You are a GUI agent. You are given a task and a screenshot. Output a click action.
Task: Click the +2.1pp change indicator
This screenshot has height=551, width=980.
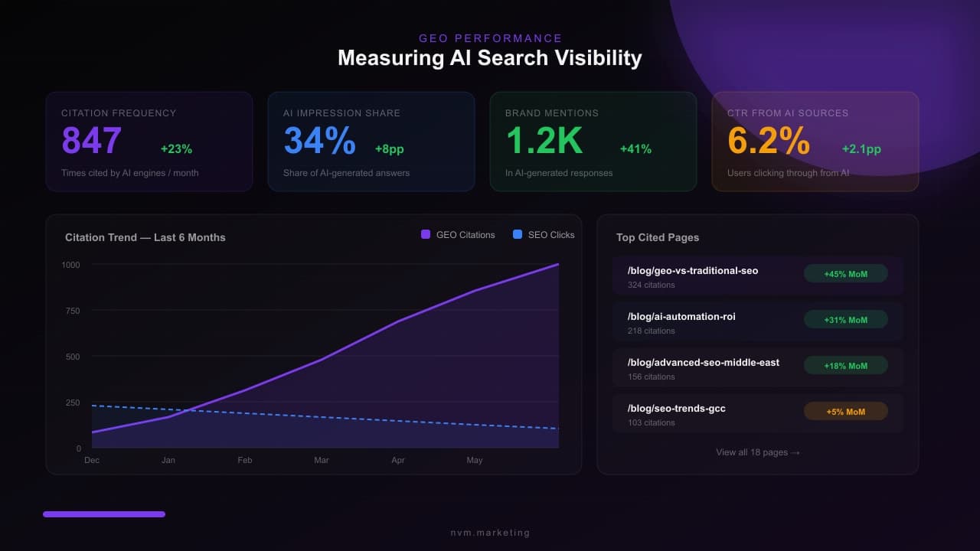point(861,149)
